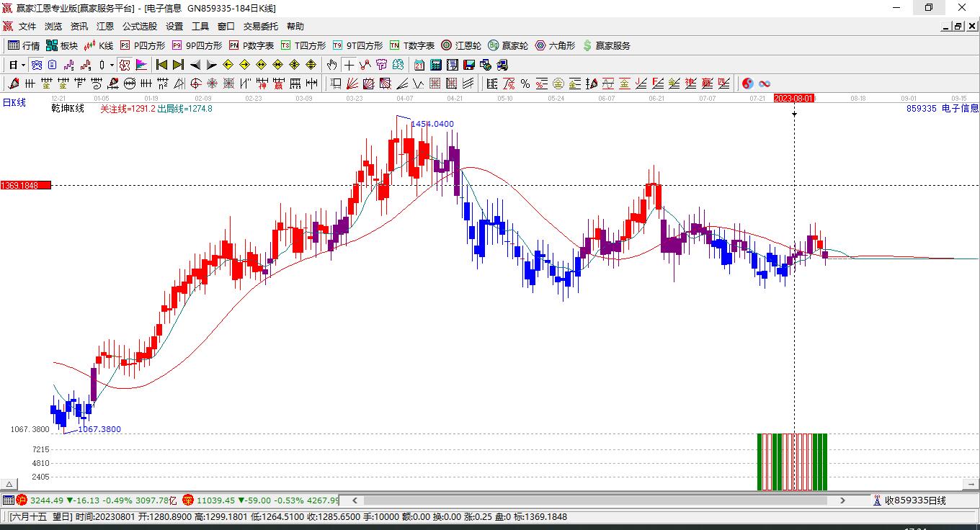Open the P四方形 square tool
980x530 pixels.
pyautogui.click(x=142, y=45)
